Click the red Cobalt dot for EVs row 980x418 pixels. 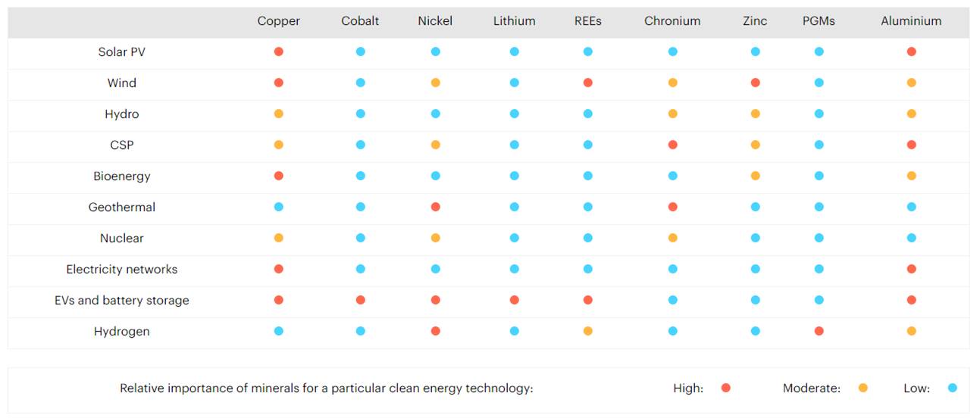[x=361, y=300]
